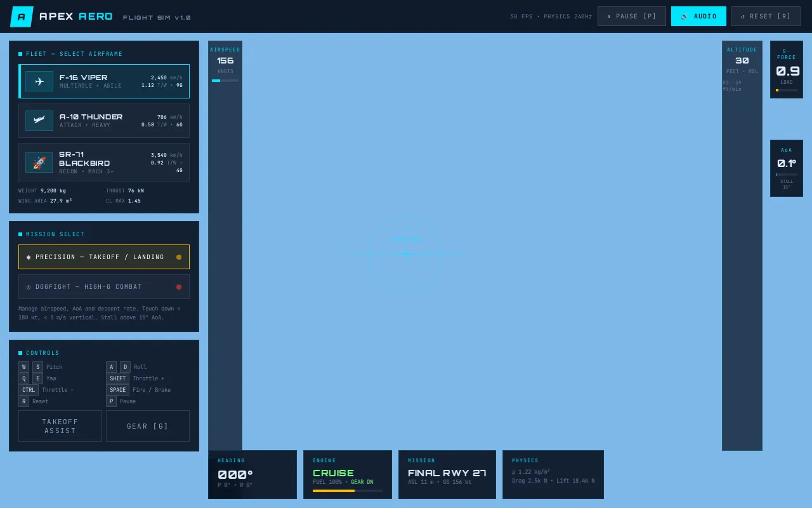Viewport: 812px width, 508px height.
Task: Click the fuel level bar in Engine panel
Action: coord(348,491)
